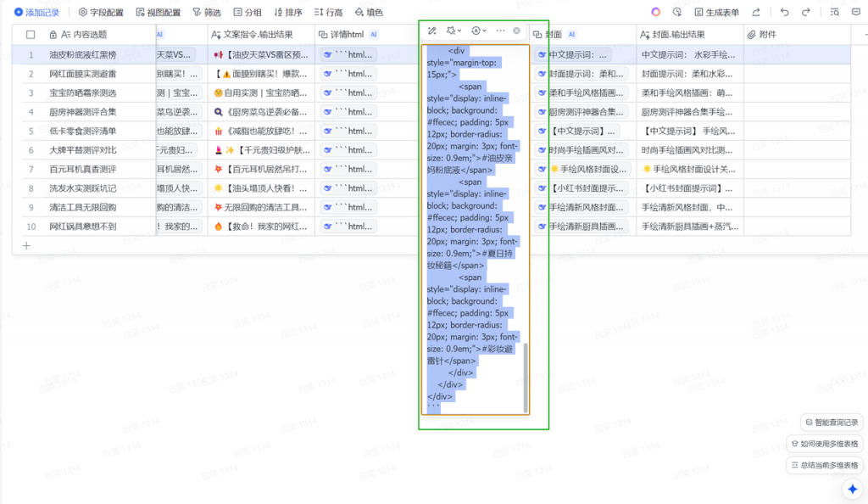Close the cell editor popup
868x504 pixels.
tap(516, 31)
